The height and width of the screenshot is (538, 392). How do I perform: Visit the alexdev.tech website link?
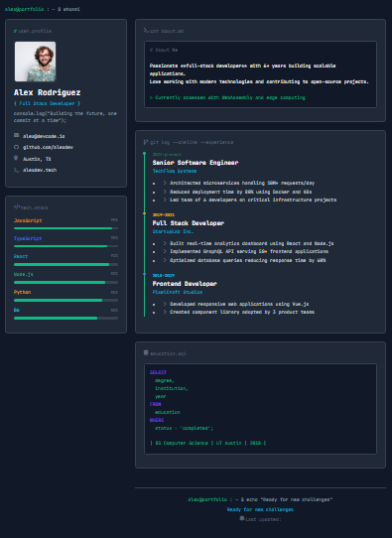click(40, 170)
